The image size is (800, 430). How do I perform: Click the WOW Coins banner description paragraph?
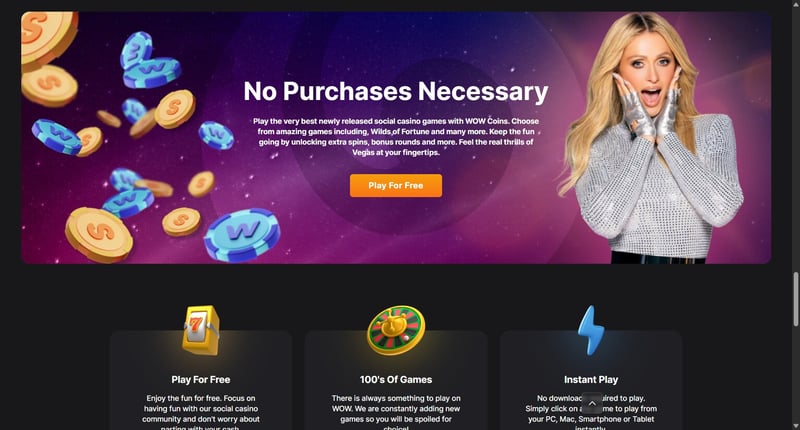pos(396,137)
